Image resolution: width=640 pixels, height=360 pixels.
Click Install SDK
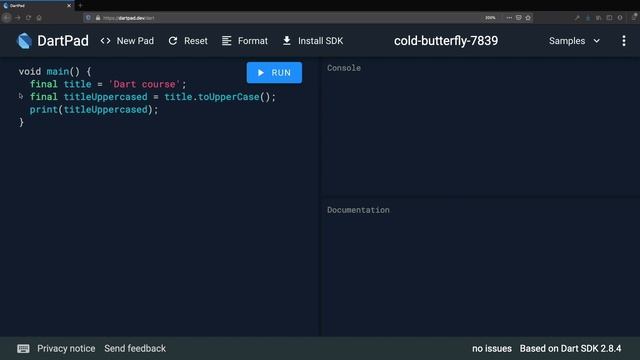(313, 41)
